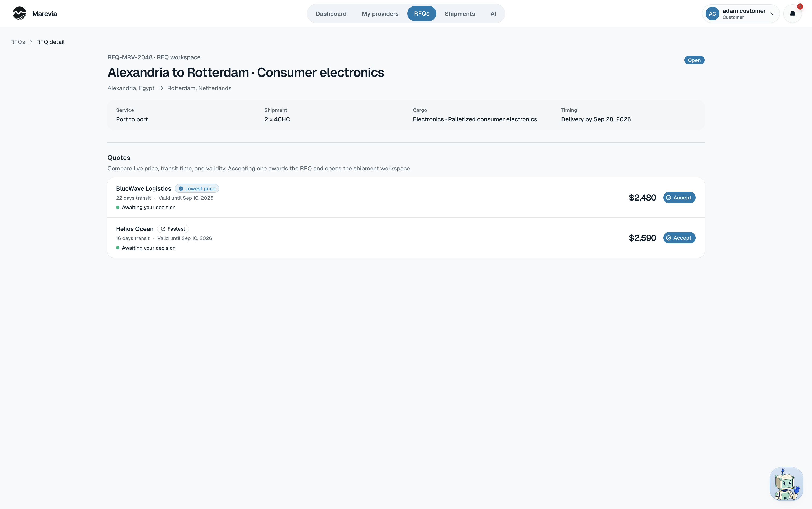Open the AI tab
812x509 pixels.
(493, 14)
